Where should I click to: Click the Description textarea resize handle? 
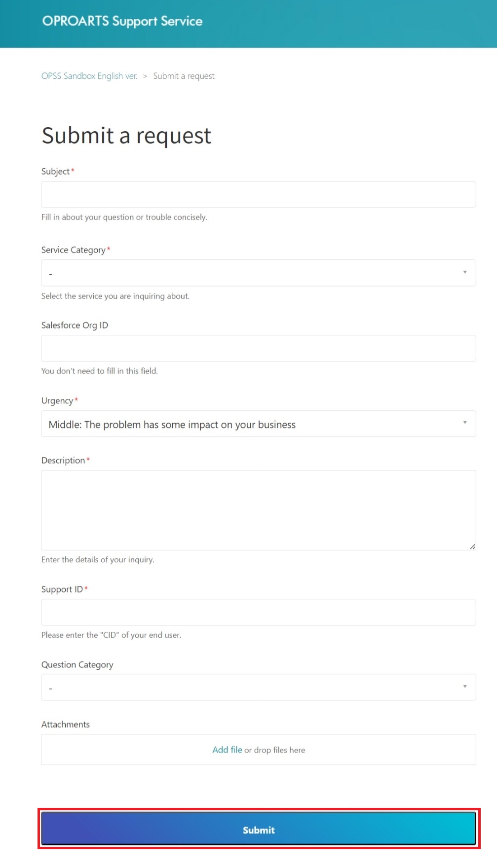tap(473, 545)
